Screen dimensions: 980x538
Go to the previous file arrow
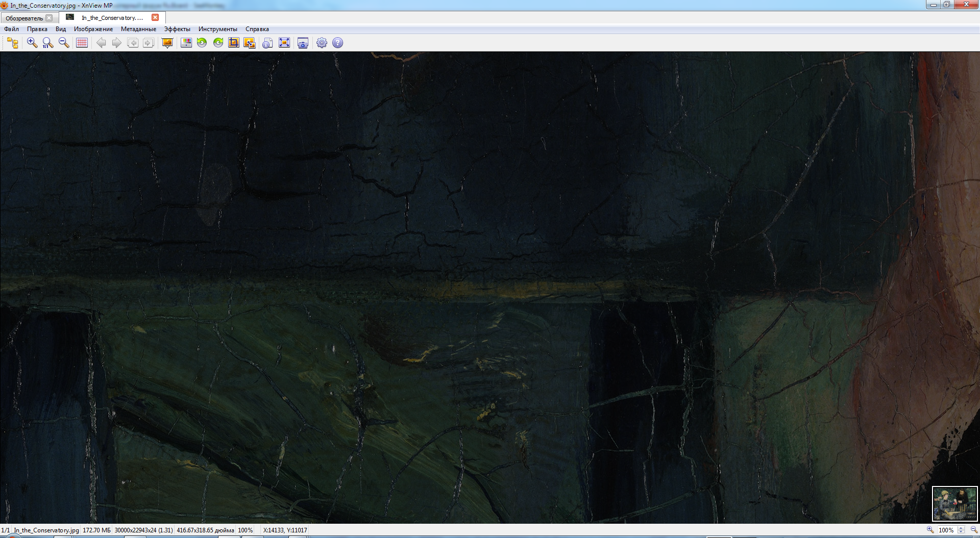point(101,43)
